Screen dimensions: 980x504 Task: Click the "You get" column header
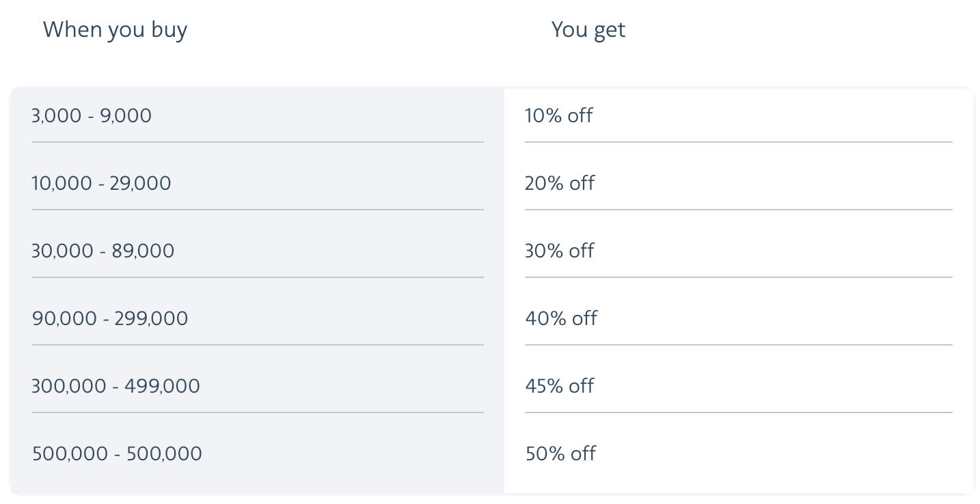coord(588,30)
